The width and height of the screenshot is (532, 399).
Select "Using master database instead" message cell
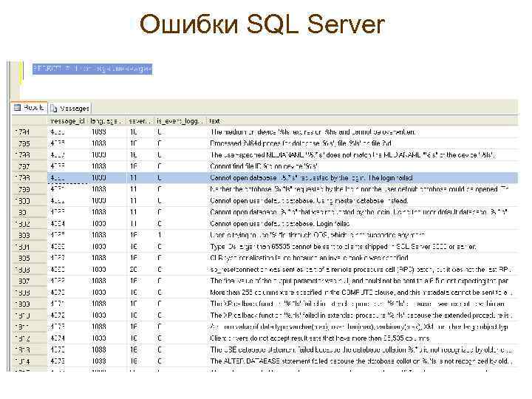tap(362, 201)
